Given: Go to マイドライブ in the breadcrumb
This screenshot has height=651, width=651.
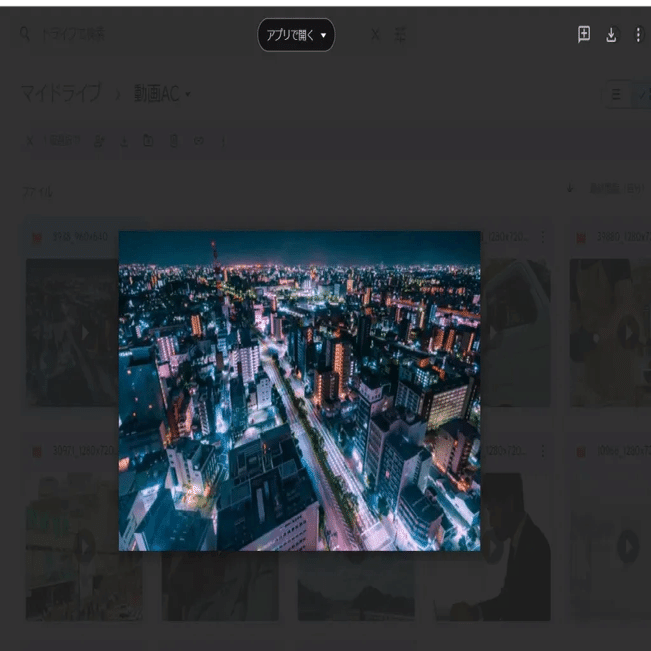Looking at the screenshot, I should click(x=61, y=93).
